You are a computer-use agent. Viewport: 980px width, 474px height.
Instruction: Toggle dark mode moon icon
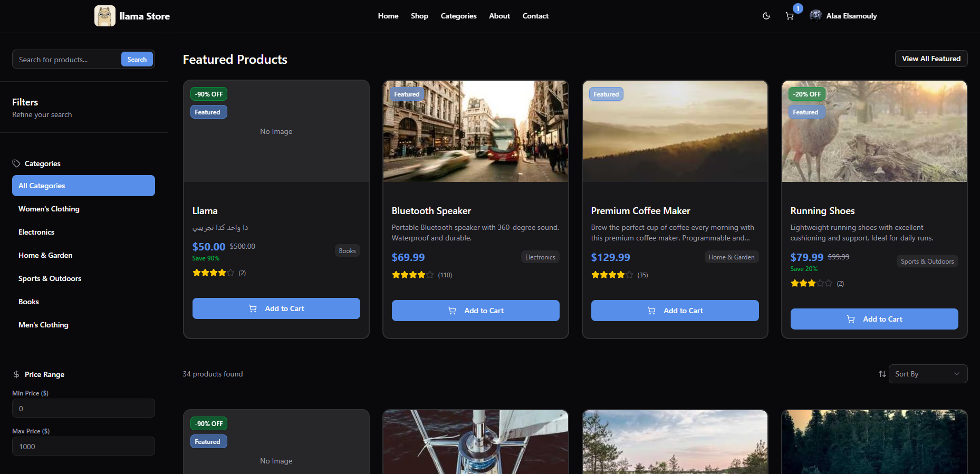(766, 16)
